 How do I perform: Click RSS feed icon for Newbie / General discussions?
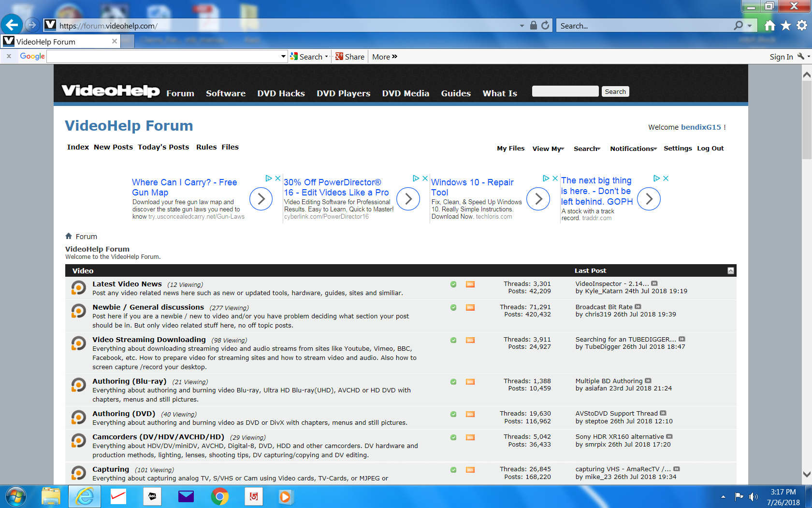470,308
